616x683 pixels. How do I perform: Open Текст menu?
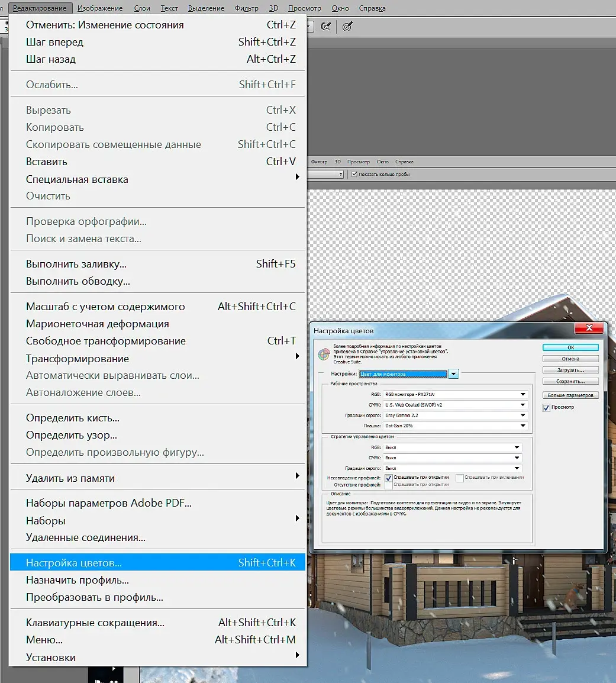pos(169,8)
